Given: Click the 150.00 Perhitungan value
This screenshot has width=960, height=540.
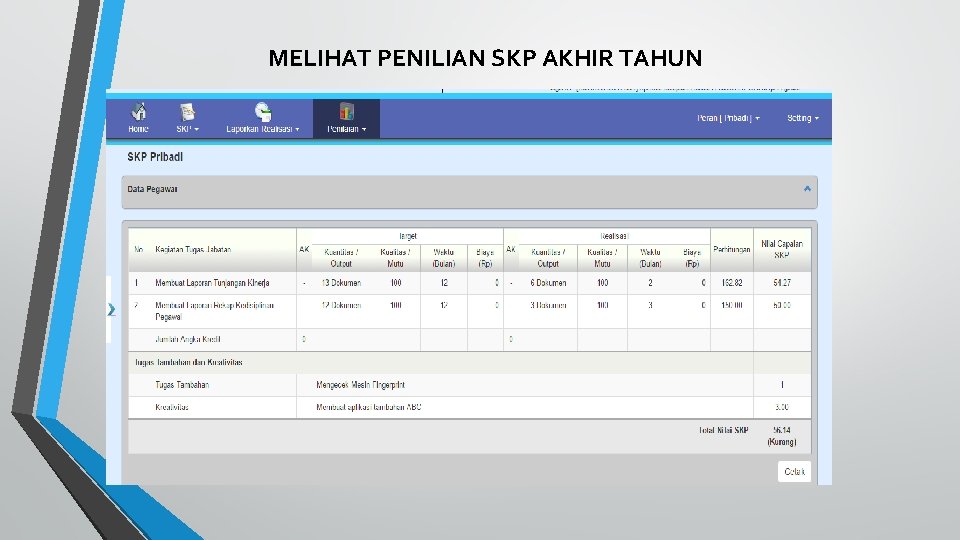Looking at the screenshot, I should [732, 305].
